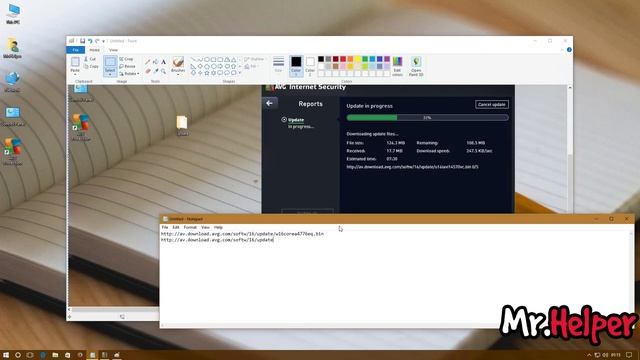The height and width of the screenshot is (360, 640).
Task: Choose the Oval shape in Shapes gallery
Action: point(207,60)
